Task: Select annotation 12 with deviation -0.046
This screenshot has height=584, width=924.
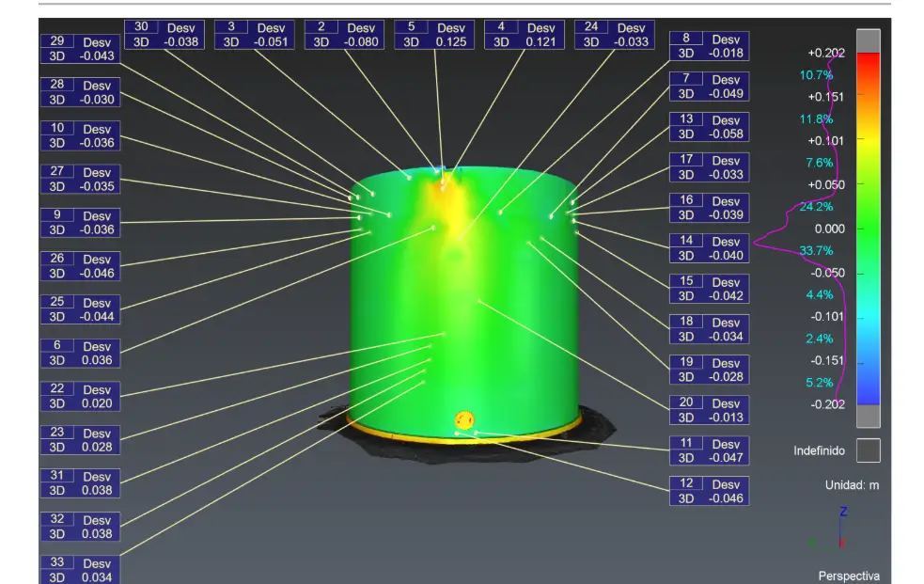Action: [709, 491]
